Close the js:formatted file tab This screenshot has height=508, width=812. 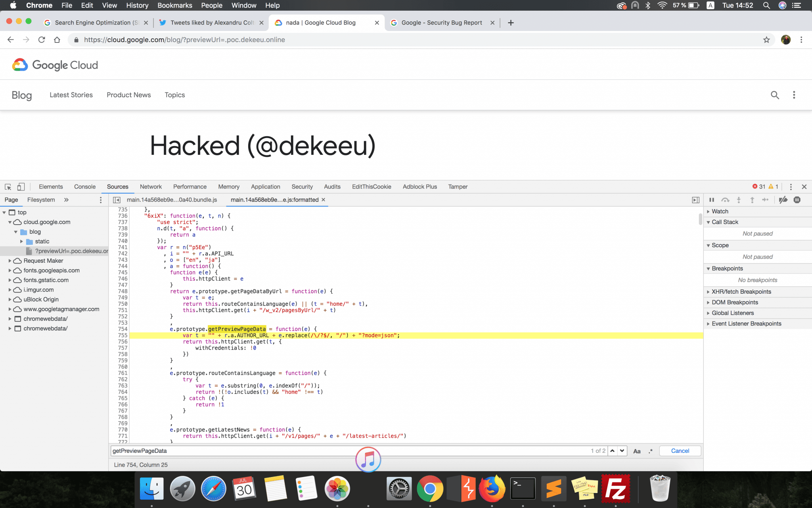tap(324, 200)
